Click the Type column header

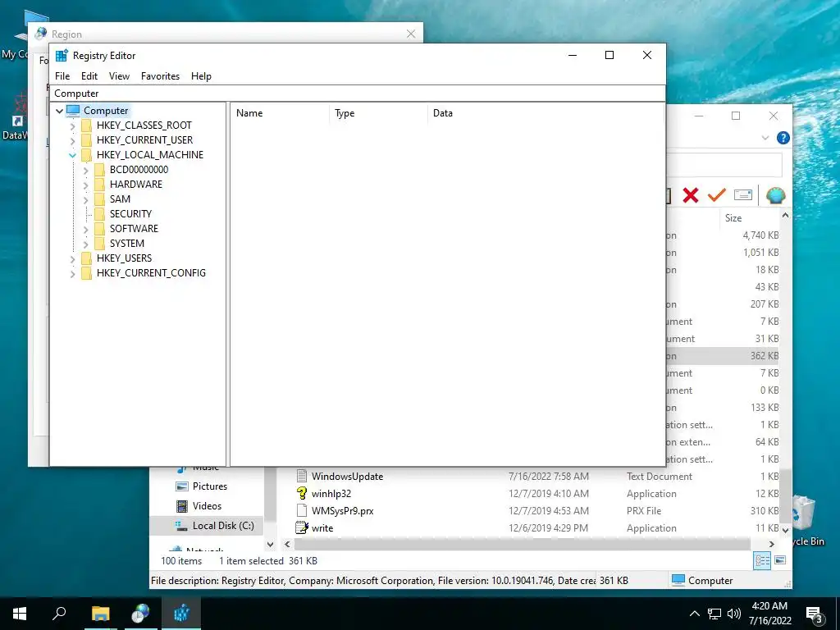(378, 113)
